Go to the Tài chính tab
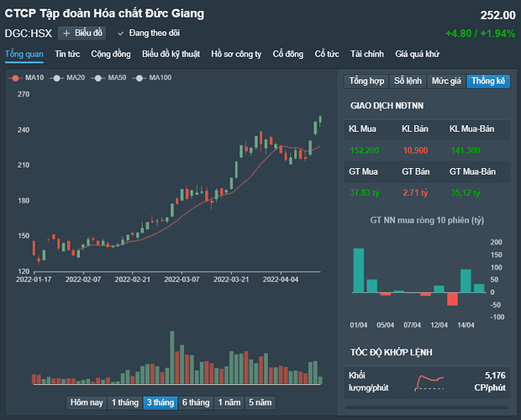 [x=367, y=54]
